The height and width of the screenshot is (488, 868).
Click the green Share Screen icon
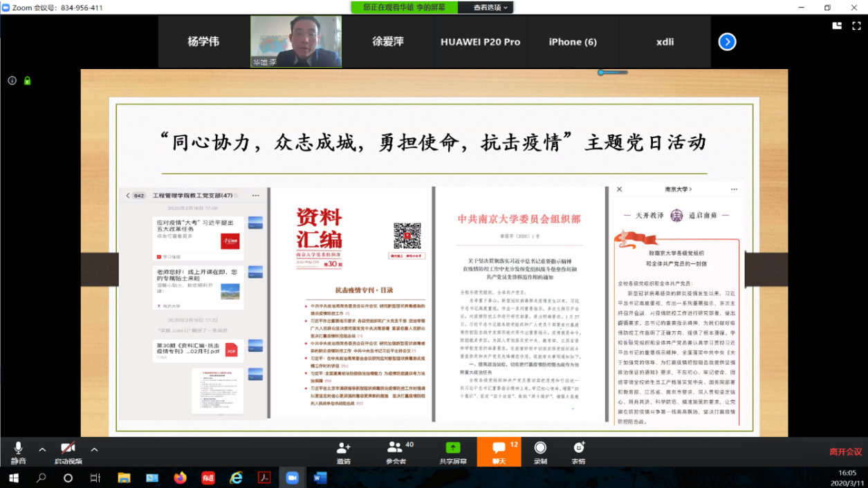452,451
